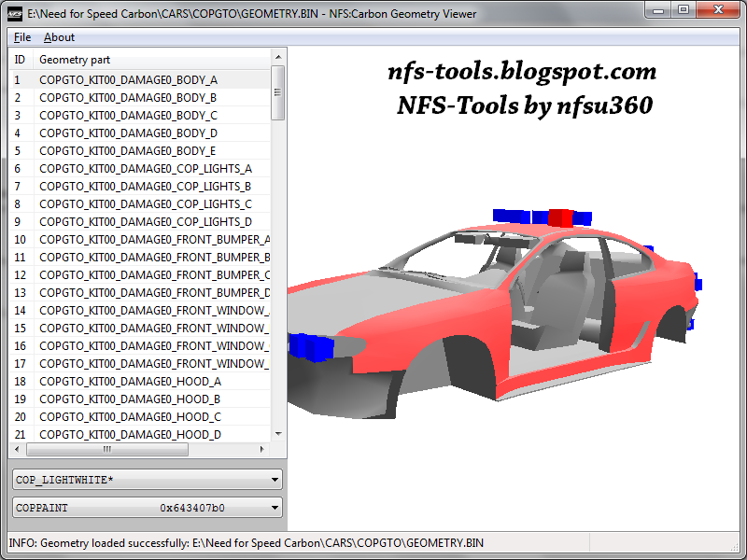Select COPGTO_KIT00_DAMAGE0_HOOD_D row

(x=140, y=434)
